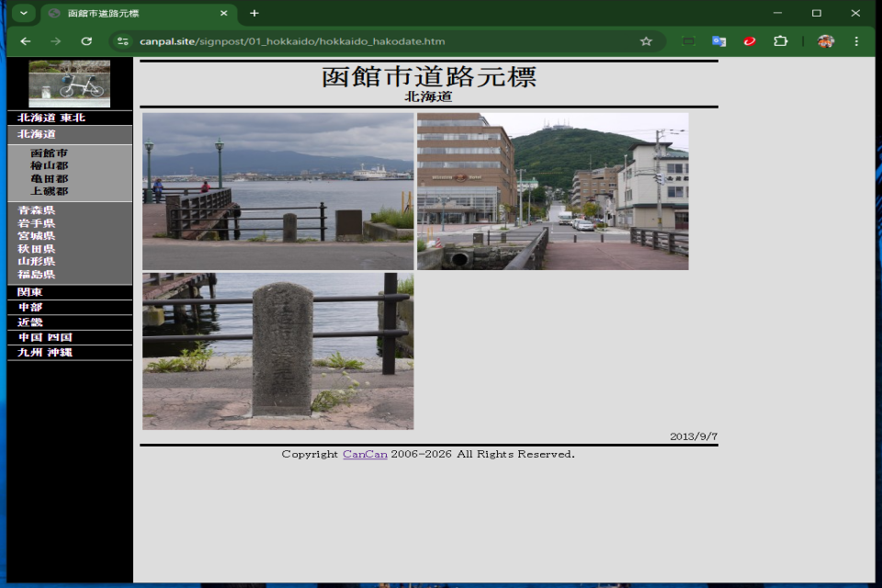Open the Chrome profile avatar

826,41
